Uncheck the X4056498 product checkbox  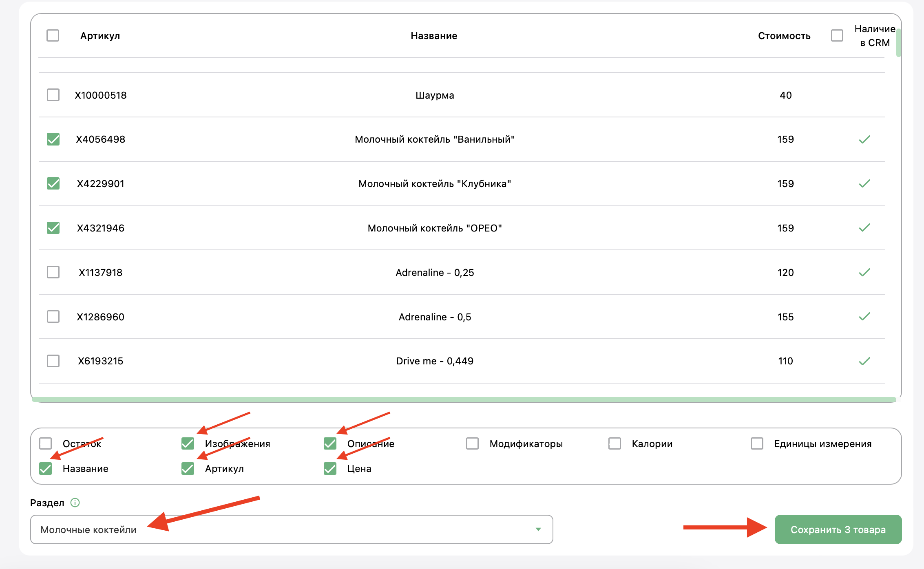click(x=53, y=139)
